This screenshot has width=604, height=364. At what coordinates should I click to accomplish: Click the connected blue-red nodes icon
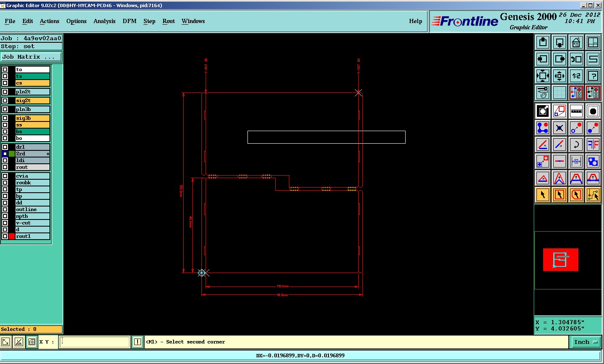[543, 128]
